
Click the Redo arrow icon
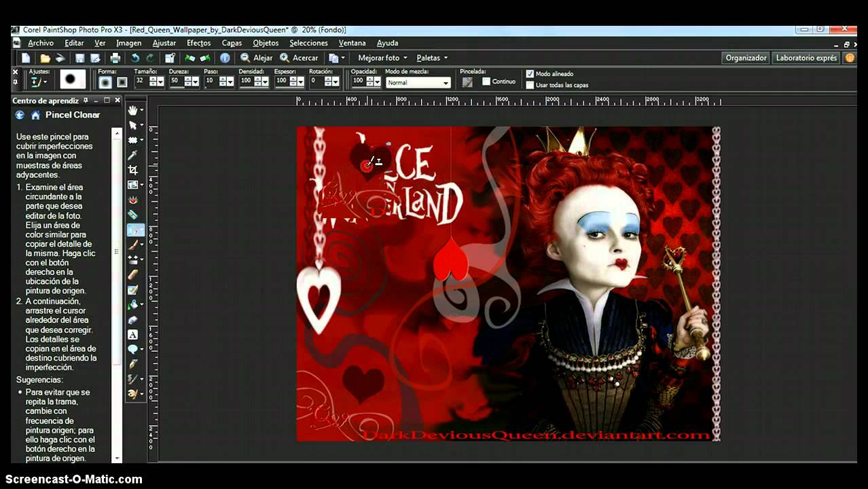click(x=150, y=58)
